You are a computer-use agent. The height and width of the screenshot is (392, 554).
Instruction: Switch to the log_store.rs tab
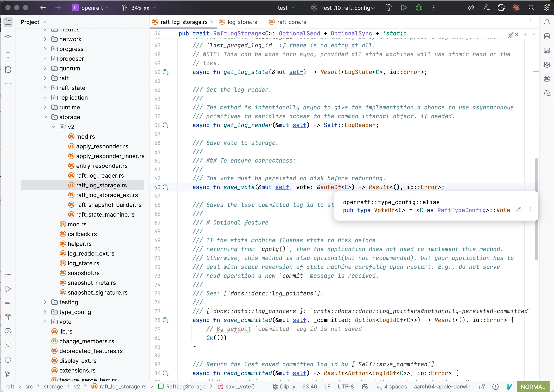click(242, 22)
